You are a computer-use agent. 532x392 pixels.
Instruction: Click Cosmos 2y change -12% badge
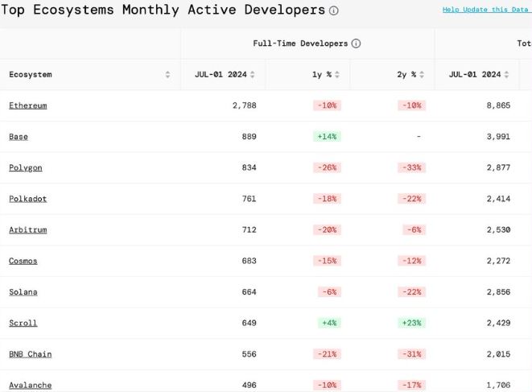[x=412, y=261]
